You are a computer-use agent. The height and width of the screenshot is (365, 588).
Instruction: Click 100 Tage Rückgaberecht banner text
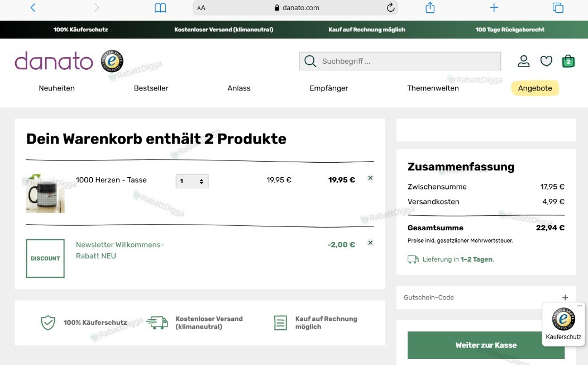(510, 30)
